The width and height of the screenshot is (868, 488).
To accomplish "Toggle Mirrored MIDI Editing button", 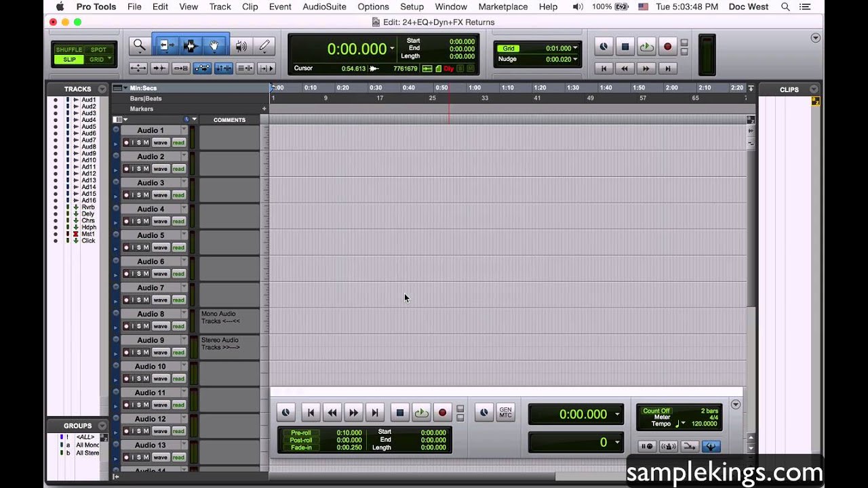I will pyautogui.click(x=180, y=68).
